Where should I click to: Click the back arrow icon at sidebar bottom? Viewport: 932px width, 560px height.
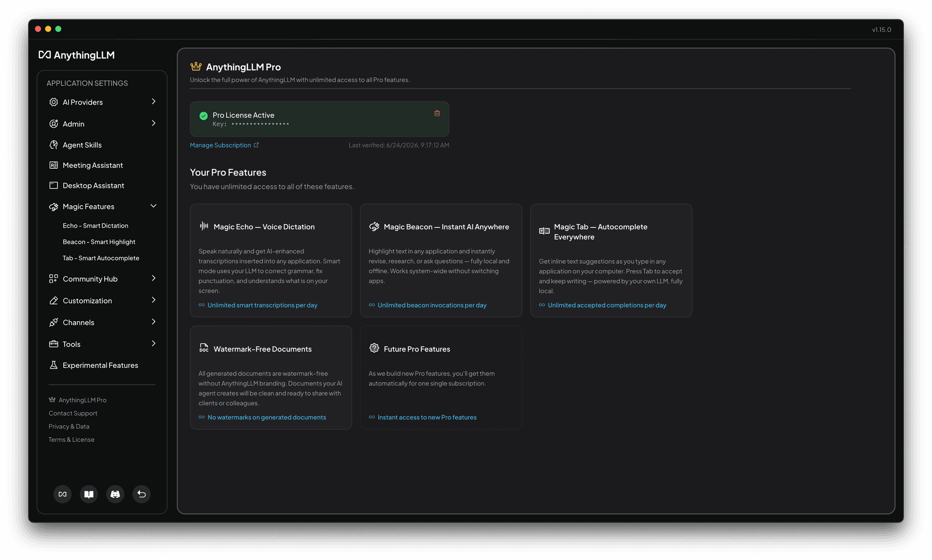[142, 494]
